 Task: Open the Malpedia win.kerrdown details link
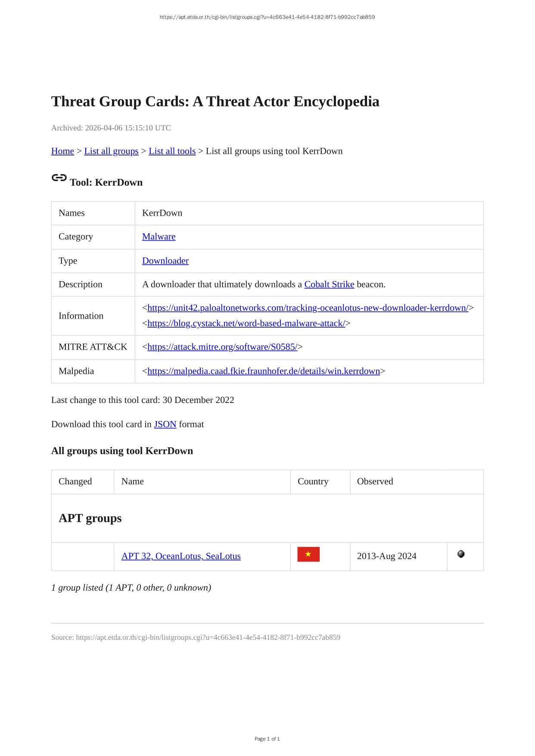pyautogui.click(x=264, y=371)
